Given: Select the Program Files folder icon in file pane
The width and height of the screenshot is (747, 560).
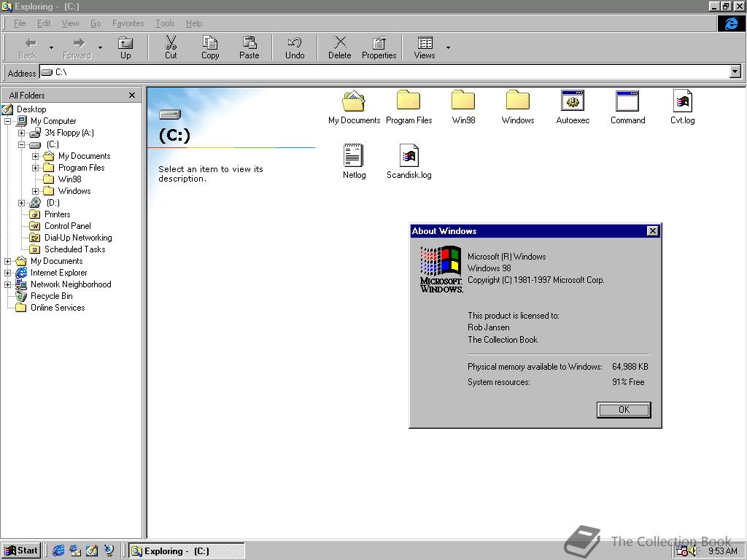Looking at the screenshot, I should tap(409, 101).
